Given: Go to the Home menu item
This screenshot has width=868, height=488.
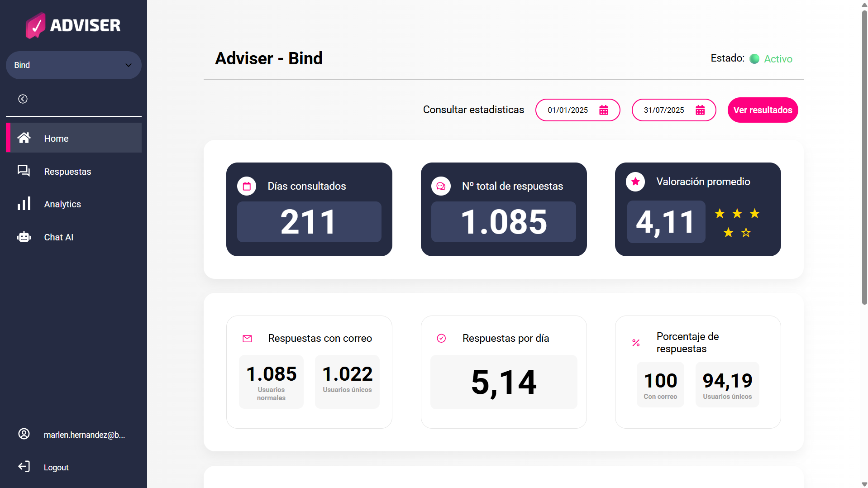Looking at the screenshot, I should coord(74,138).
